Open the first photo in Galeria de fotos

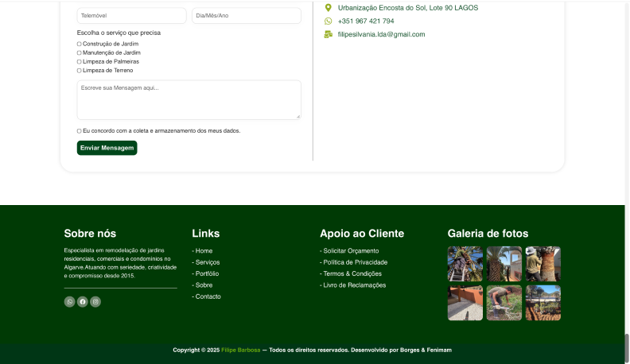pos(465,264)
